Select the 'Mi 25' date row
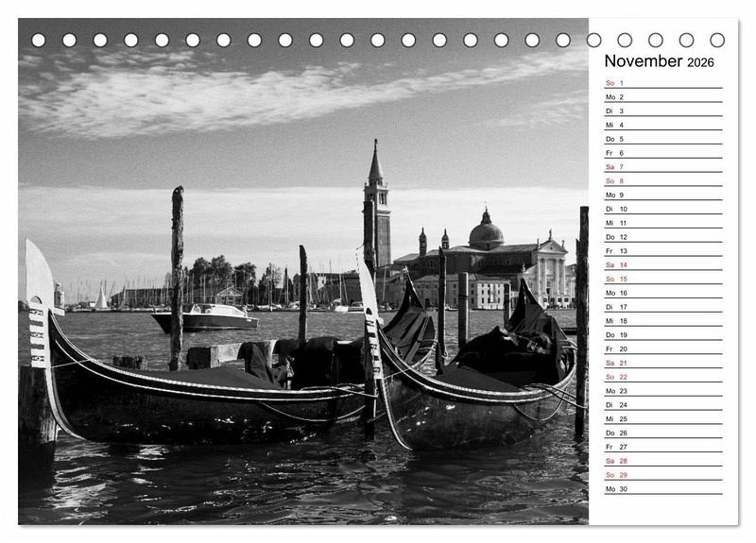756x543 pixels. [x=663, y=418]
